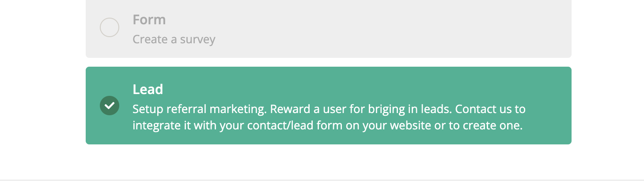Click the green checkmark icon beside Lead

(x=110, y=106)
